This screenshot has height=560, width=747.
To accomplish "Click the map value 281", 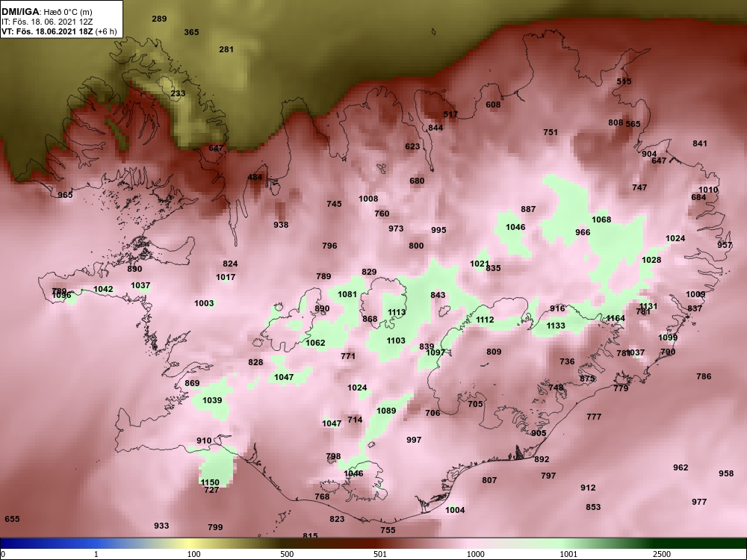I will pyautogui.click(x=226, y=49).
